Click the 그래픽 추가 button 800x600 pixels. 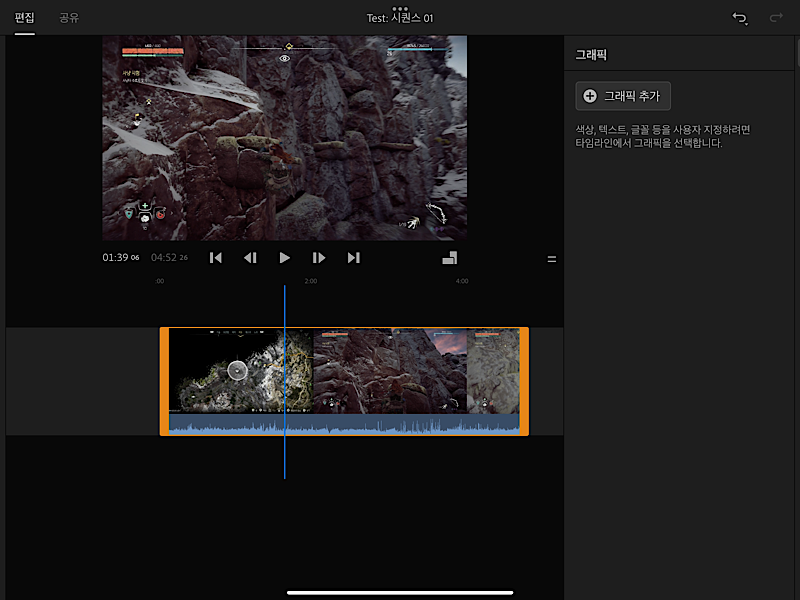623,96
